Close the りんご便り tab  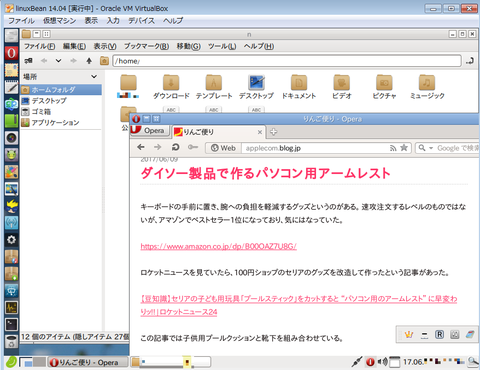[x=260, y=132]
